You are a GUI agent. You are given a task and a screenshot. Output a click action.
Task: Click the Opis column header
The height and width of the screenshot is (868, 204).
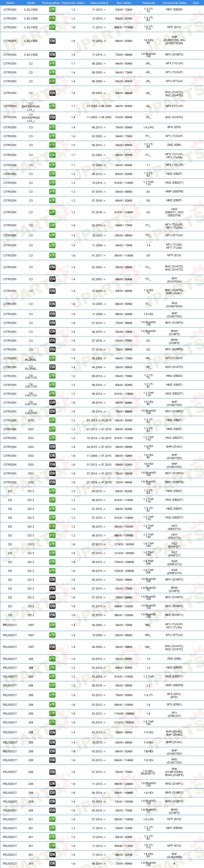point(196,3)
